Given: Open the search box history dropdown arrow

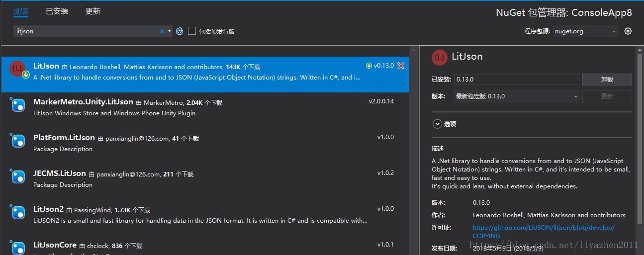Looking at the screenshot, I should point(170,31).
